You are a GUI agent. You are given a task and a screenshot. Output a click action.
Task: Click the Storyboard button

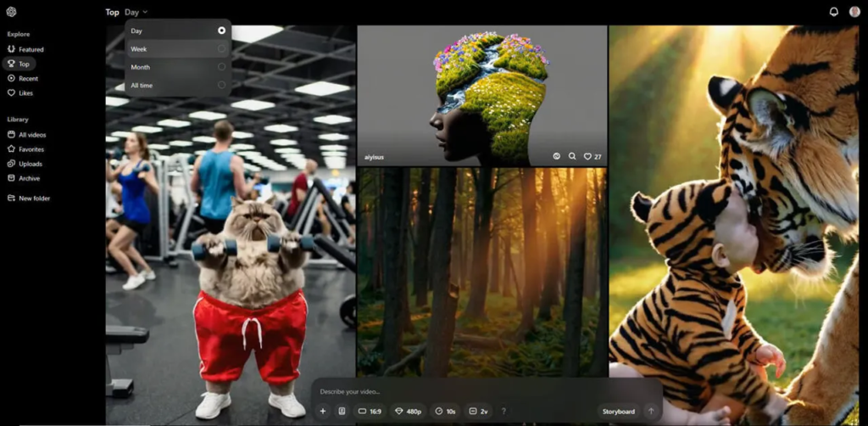click(619, 411)
